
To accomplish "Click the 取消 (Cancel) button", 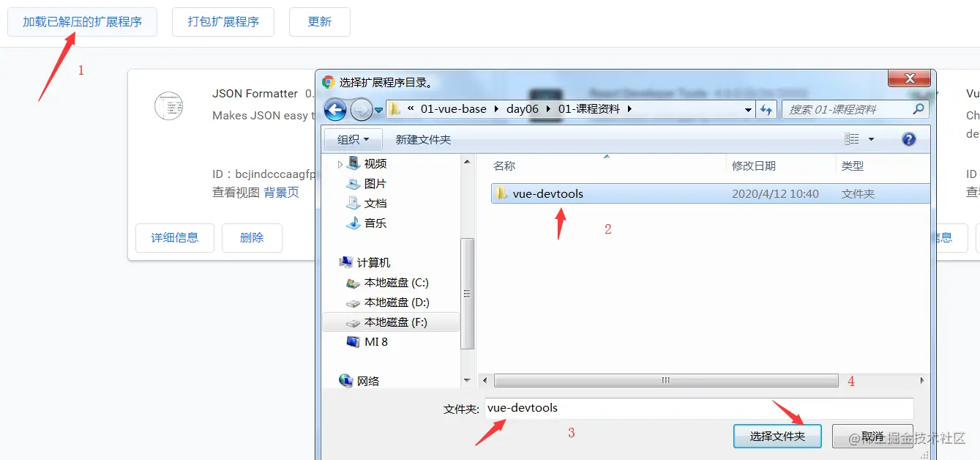I will click(x=872, y=436).
